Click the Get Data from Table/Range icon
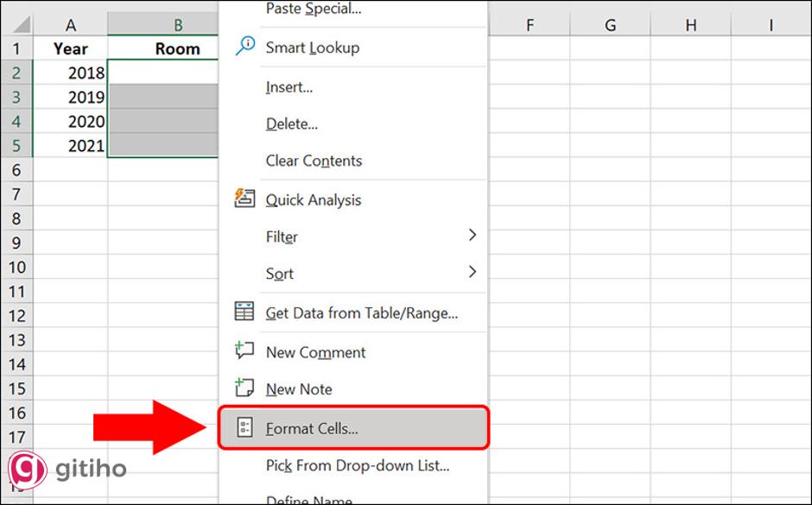Screen dimensions: 812x505 245,311
